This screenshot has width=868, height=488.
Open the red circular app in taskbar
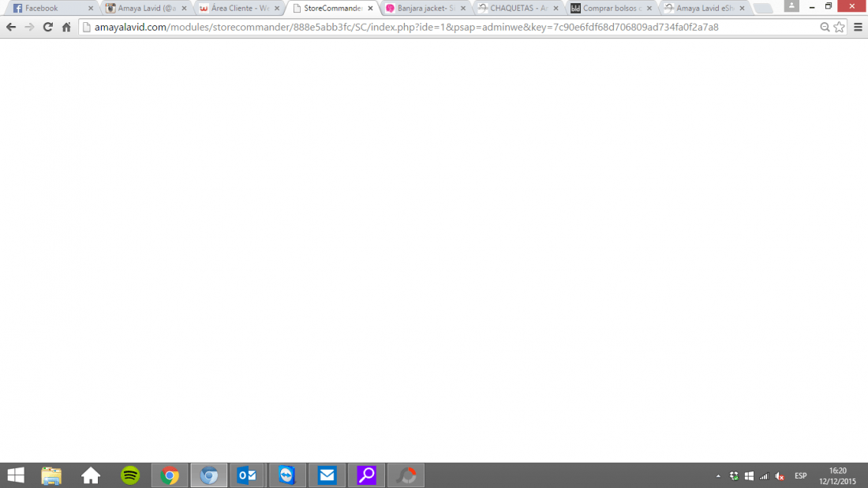coord(406,475)
